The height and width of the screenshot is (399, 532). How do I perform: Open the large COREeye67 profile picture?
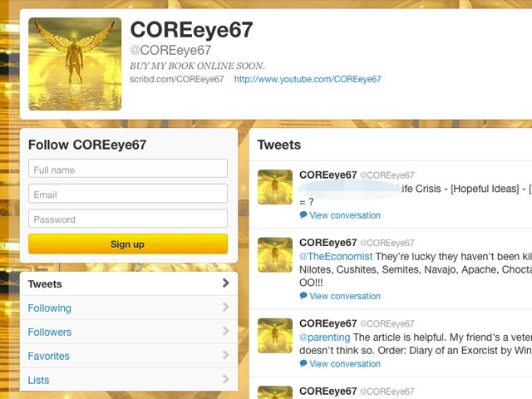tap(75, 64)
